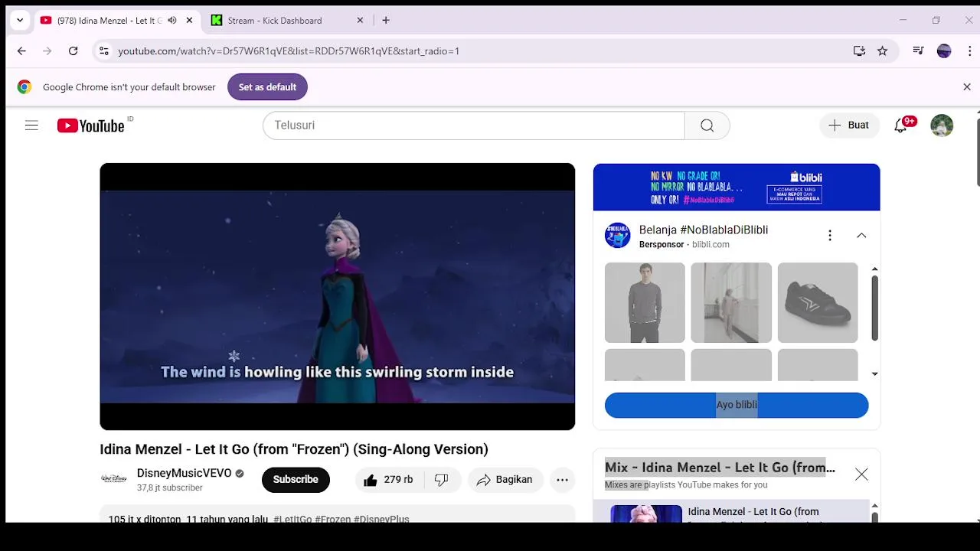Install app icon in address bar

859,51
